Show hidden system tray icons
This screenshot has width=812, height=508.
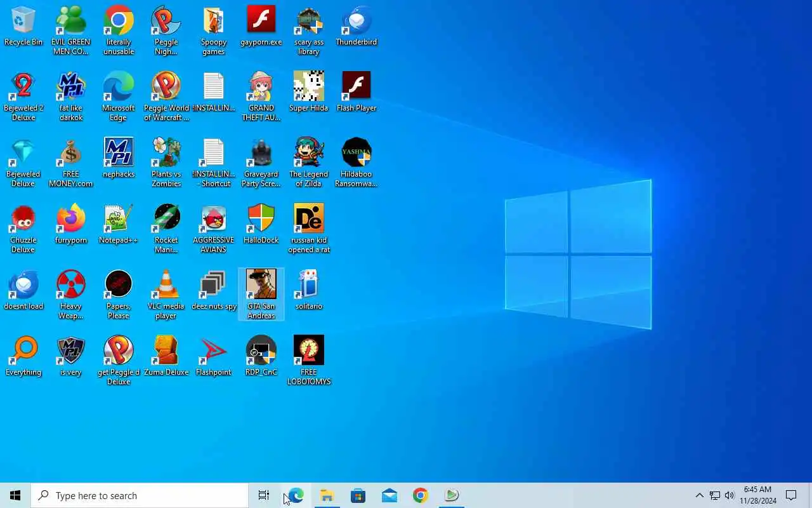click(699, 495)
